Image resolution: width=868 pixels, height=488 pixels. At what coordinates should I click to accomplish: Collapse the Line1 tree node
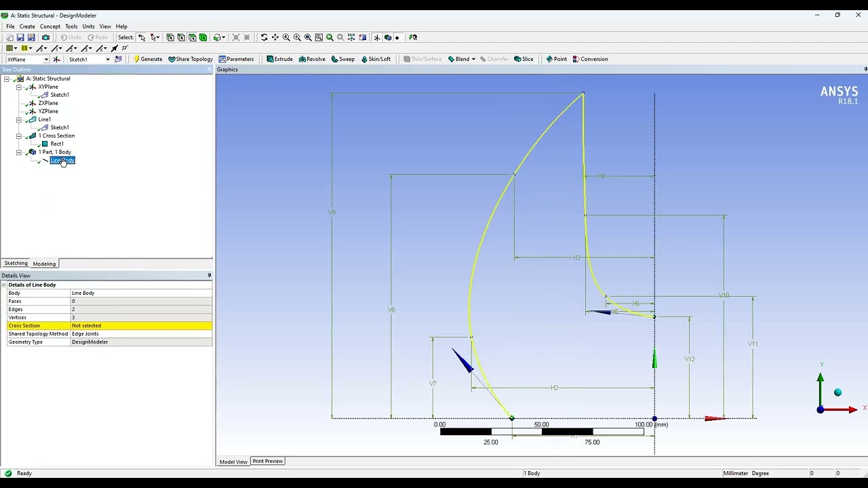[19, 119]
